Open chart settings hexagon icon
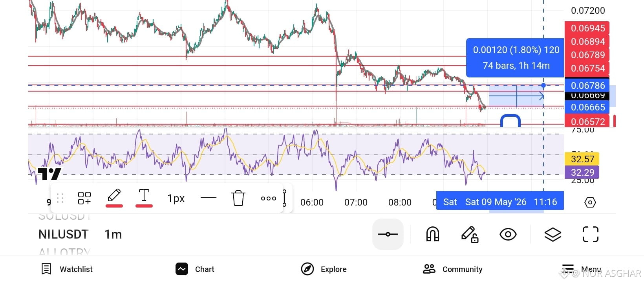644x283 pixels. pyautogui.click(x=590, y=202)
